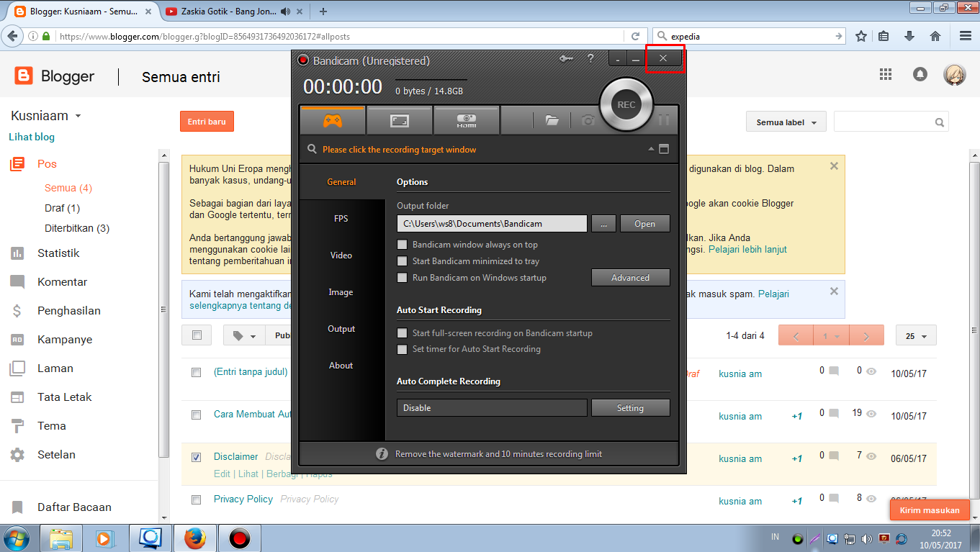Open the About tab in Bandicam
The height and width of the screenshot is (552, 980).
click(341, 365)
